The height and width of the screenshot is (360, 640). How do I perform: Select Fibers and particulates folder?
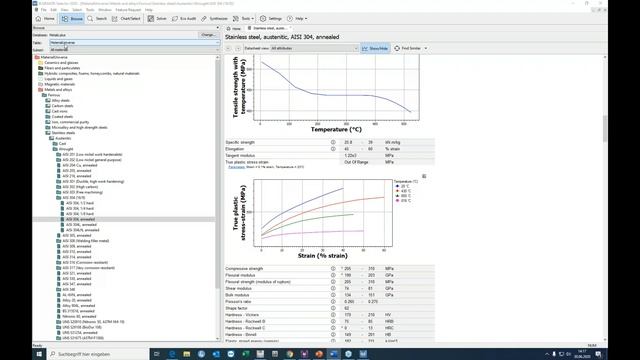[62, 68]
